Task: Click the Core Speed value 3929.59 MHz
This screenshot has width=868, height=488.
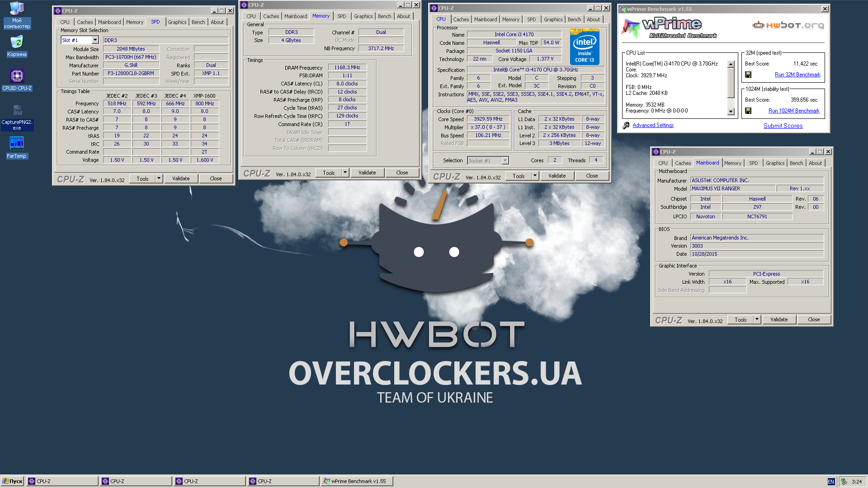Action: point(488,119)
